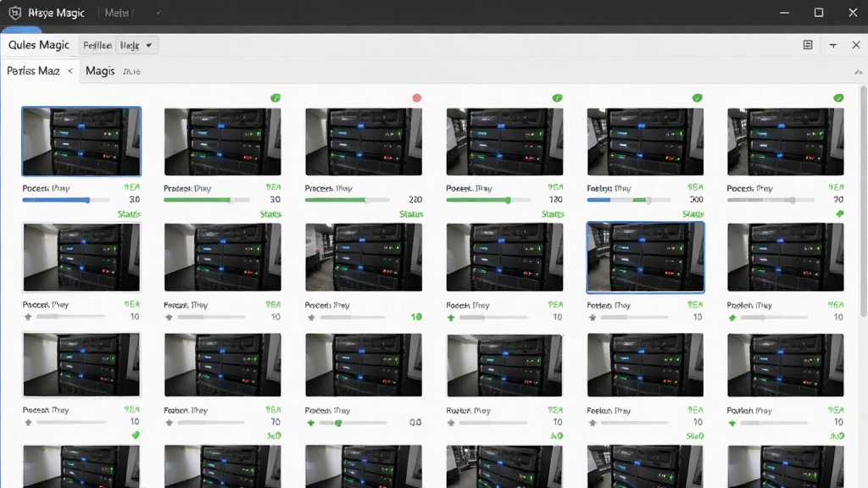Screen dimensions: 868x488
Task: Click the star on second-row first card
Action: pos(28,317)
